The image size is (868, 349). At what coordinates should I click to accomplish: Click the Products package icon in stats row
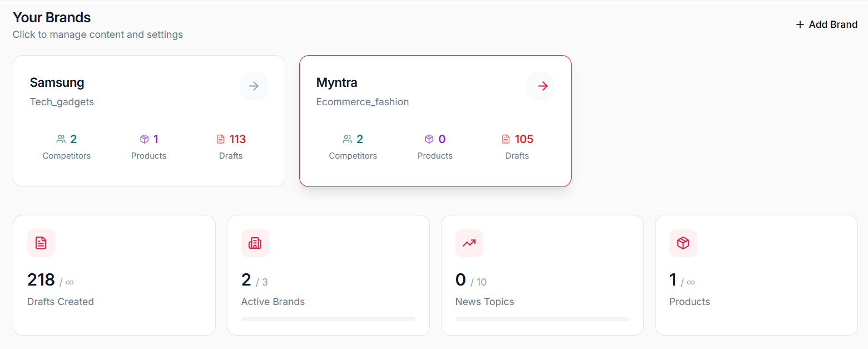pyautogui.click(x=683, y=243)
